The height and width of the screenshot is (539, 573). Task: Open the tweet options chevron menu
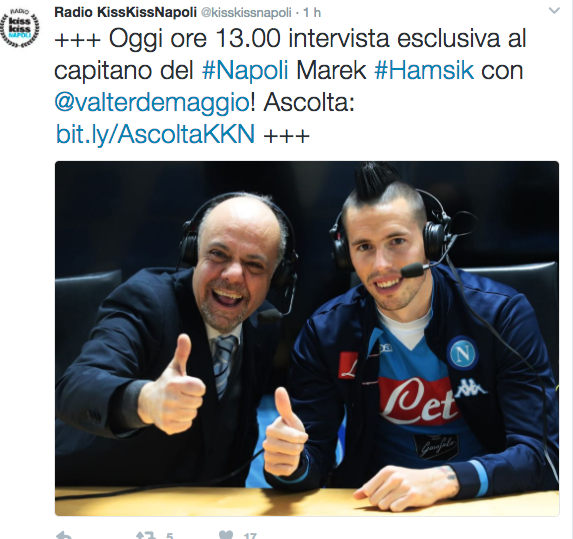pos(554,11)
